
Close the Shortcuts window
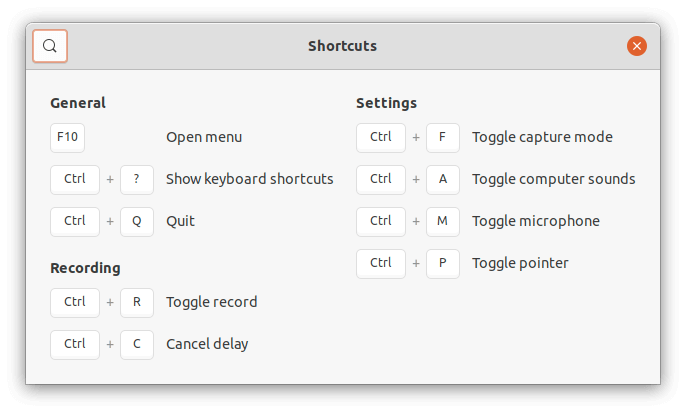pyautogui.click(x=637, y=46)
